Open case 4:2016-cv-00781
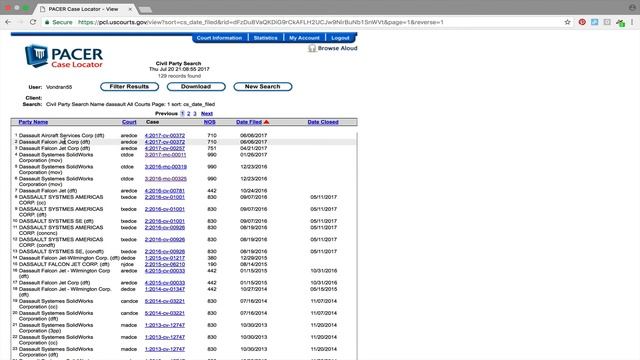The image size is (640, 360). 165,191
